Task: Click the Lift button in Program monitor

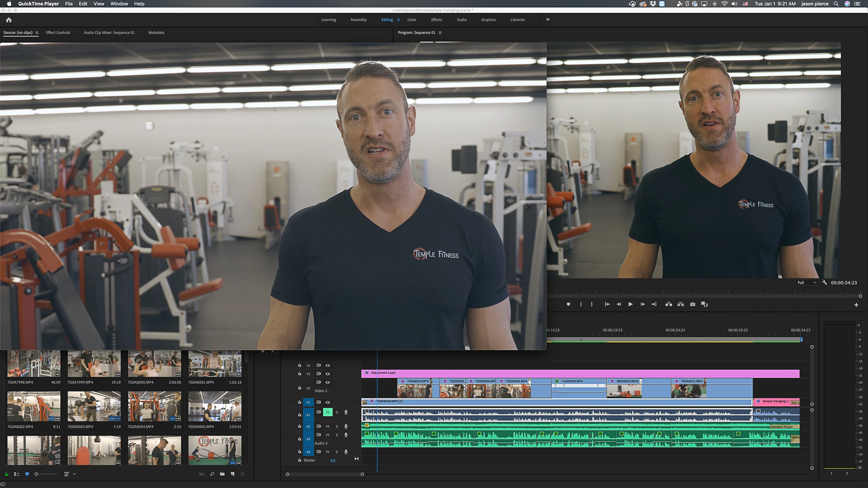Action: [669, 304]
